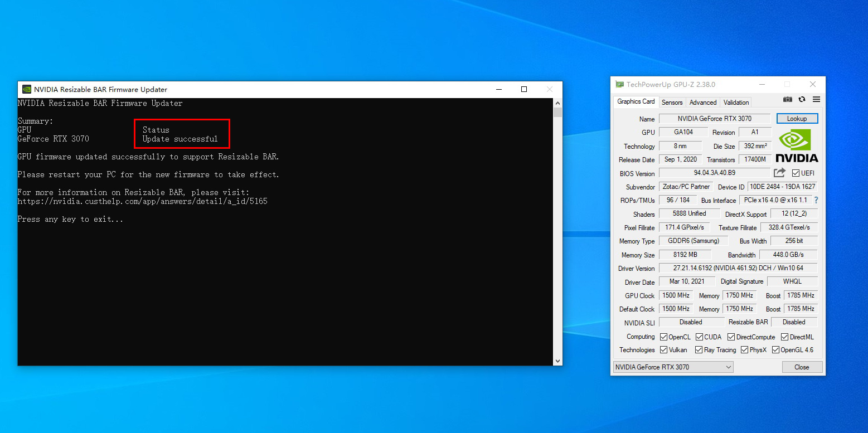Click the Driver Date field Mar 10, 2021

[687, 281]
